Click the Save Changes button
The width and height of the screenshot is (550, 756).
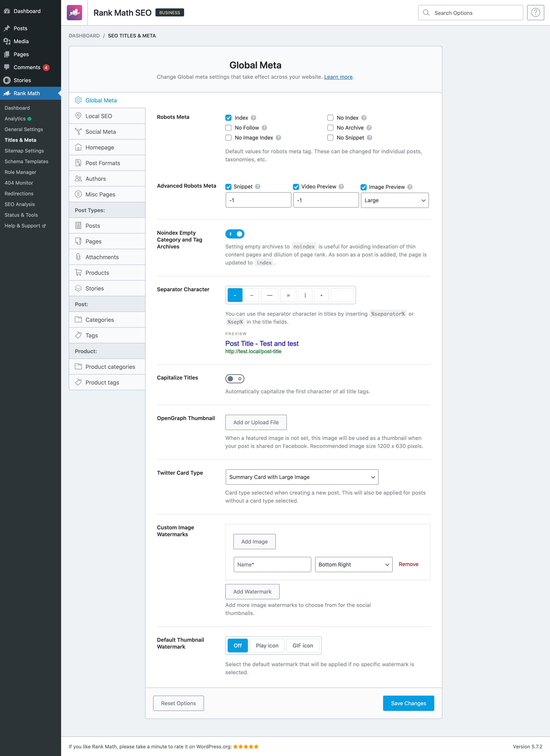[408, 703]
